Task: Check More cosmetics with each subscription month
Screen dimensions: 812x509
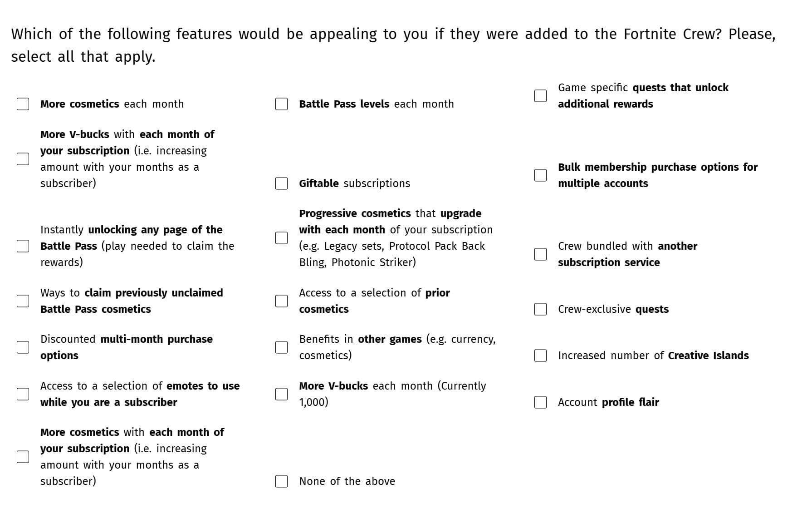Action: [x=23, y=457]
